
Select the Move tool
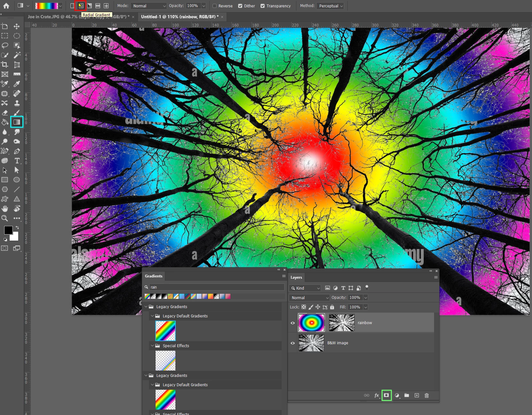(17, 26)
